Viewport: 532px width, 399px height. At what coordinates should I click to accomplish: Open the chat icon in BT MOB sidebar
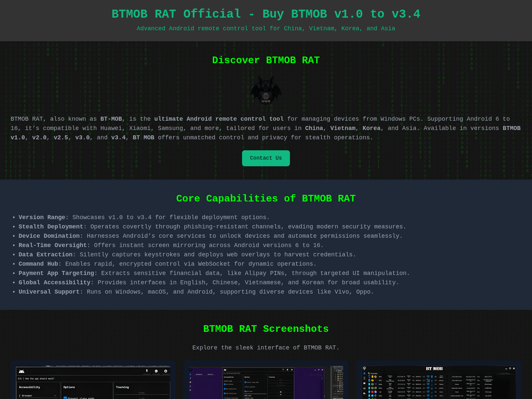(364, 383)
